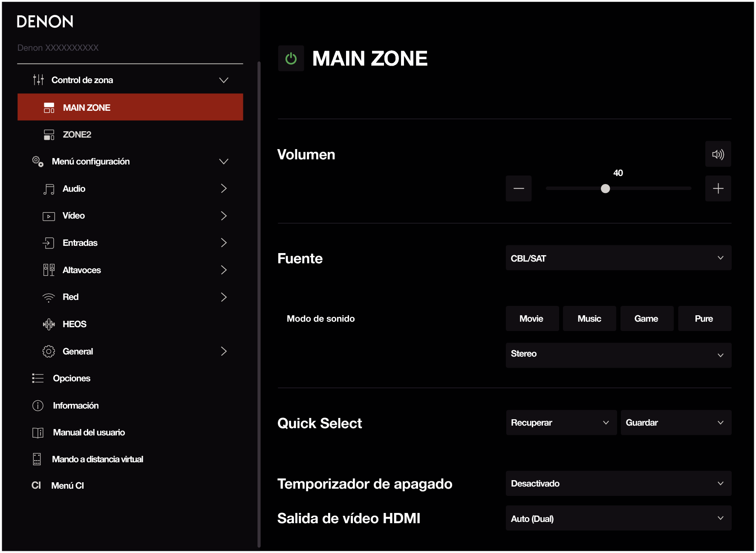Toggle the Main Zone power button

(291, 58)
